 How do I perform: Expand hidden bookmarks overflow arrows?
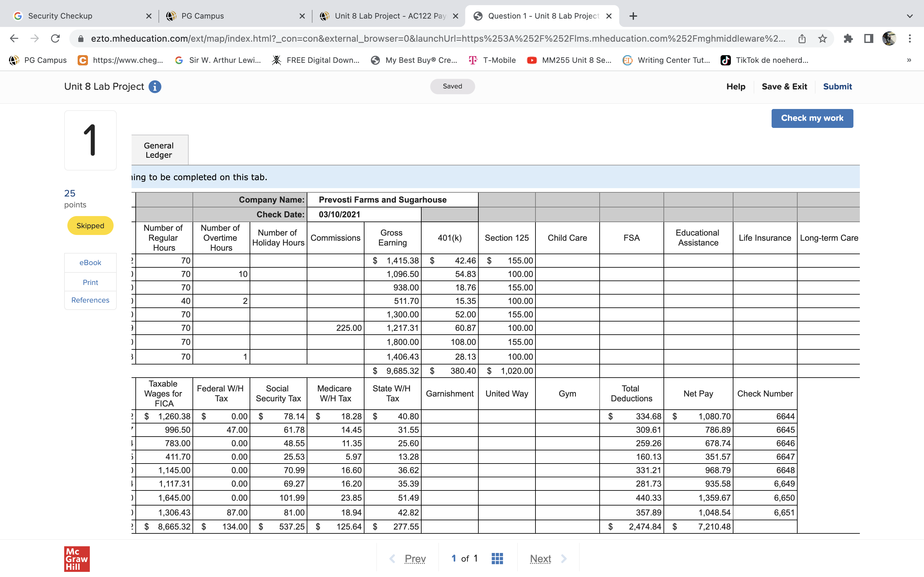click(909, 60)
